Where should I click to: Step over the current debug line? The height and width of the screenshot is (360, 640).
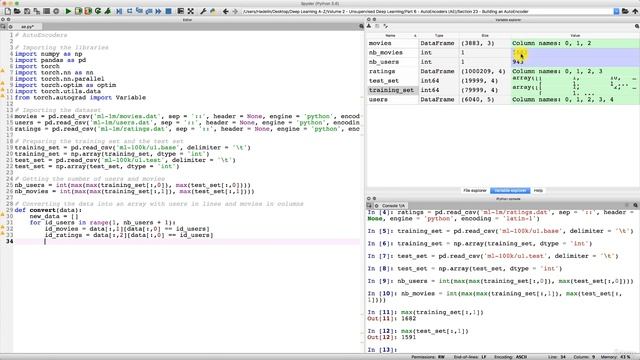click(129, 11)
